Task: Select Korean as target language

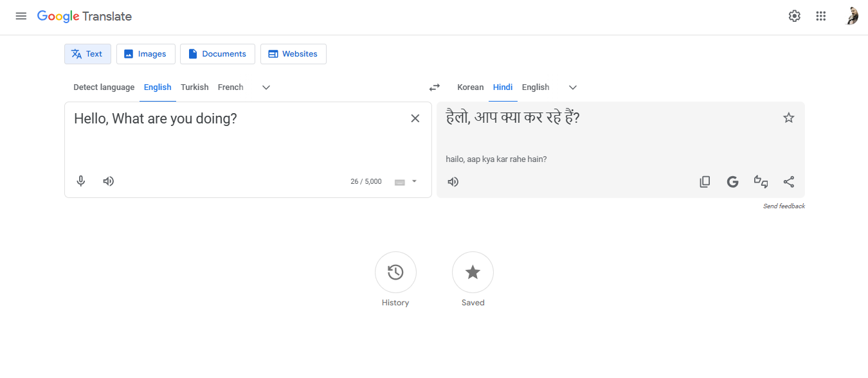Action: coord(471,87)
